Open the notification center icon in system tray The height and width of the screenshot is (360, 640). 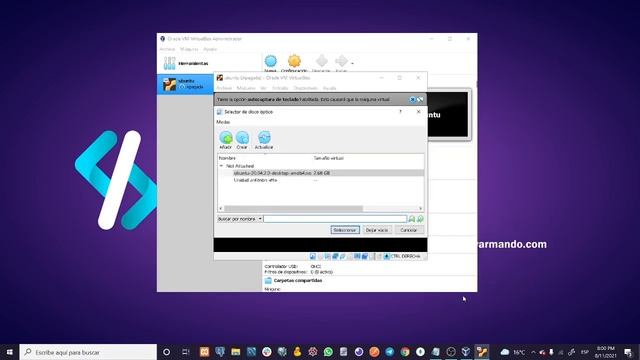coord(628,352)
